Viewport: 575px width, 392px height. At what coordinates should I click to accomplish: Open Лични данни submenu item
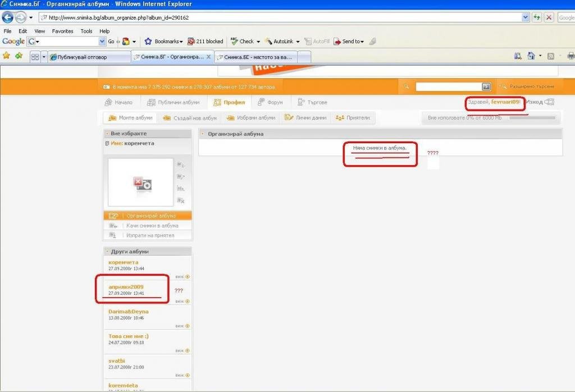point(305,118)
